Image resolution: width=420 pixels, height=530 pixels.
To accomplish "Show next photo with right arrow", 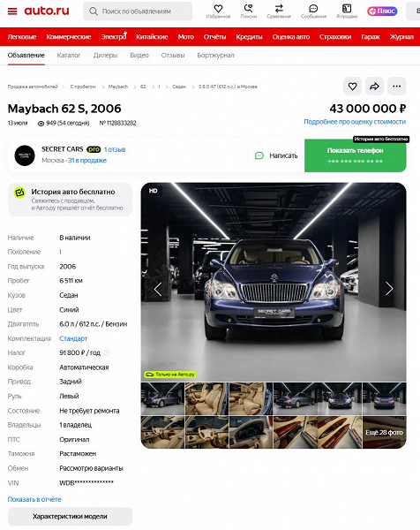I will [389, 289].
